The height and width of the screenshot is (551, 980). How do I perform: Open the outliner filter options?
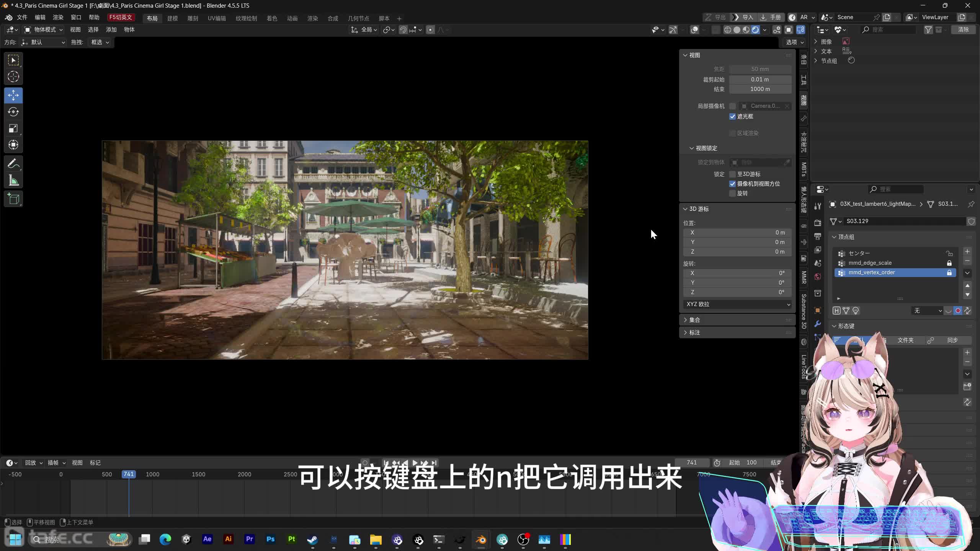coord(928,30)
